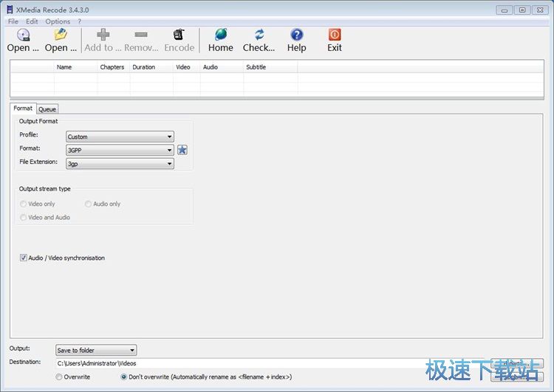Open the Format dropdown showing 3GPP
The height and width of the screenshot is (392, 554).
[x=120, y=150]
